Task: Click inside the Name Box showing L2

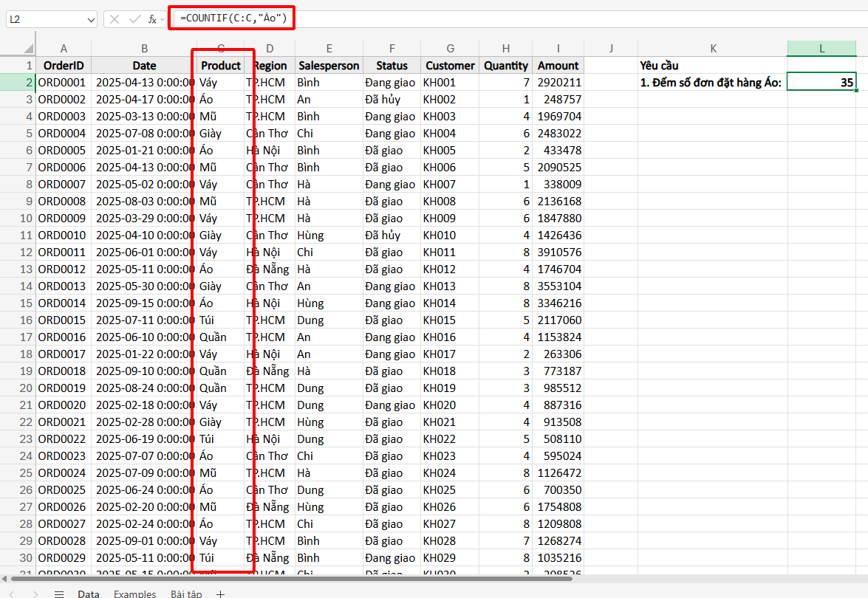Action: [x=46, y=19]
